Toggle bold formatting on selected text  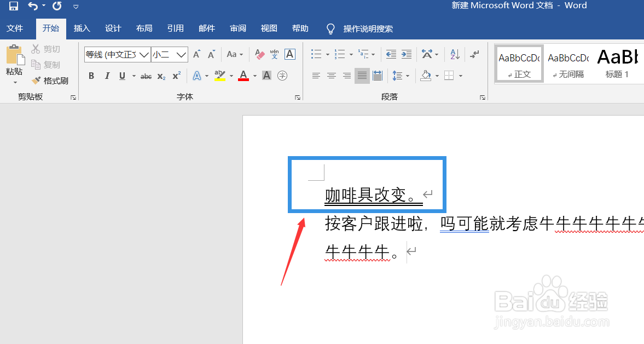pyautogui.click(x=91, y=76)
